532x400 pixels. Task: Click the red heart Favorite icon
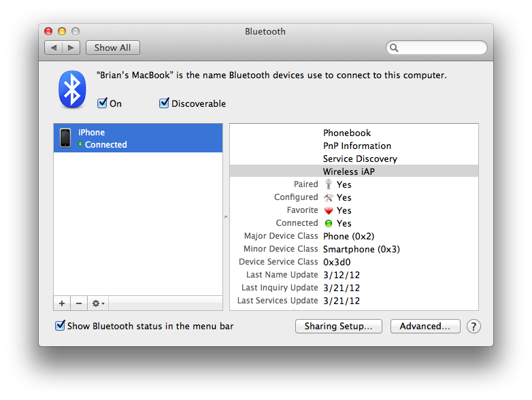tap(329, 210)
